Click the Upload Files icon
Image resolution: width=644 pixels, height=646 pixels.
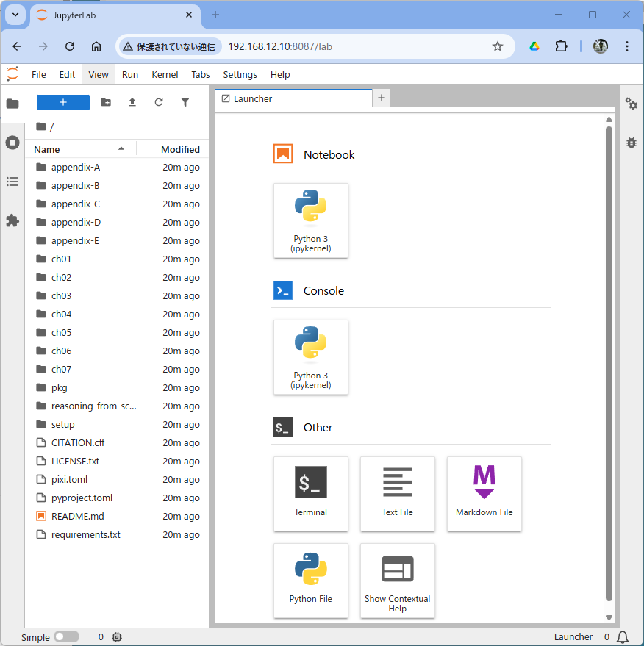pyautogui.click(x=132, y=103)
